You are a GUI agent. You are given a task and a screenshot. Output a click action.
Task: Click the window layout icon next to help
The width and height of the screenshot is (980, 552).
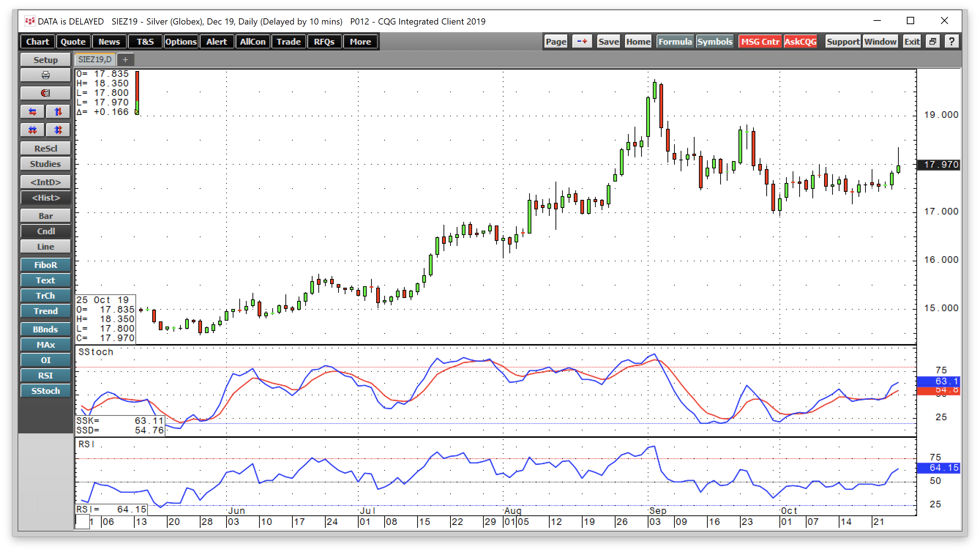(x=933, y=41)
